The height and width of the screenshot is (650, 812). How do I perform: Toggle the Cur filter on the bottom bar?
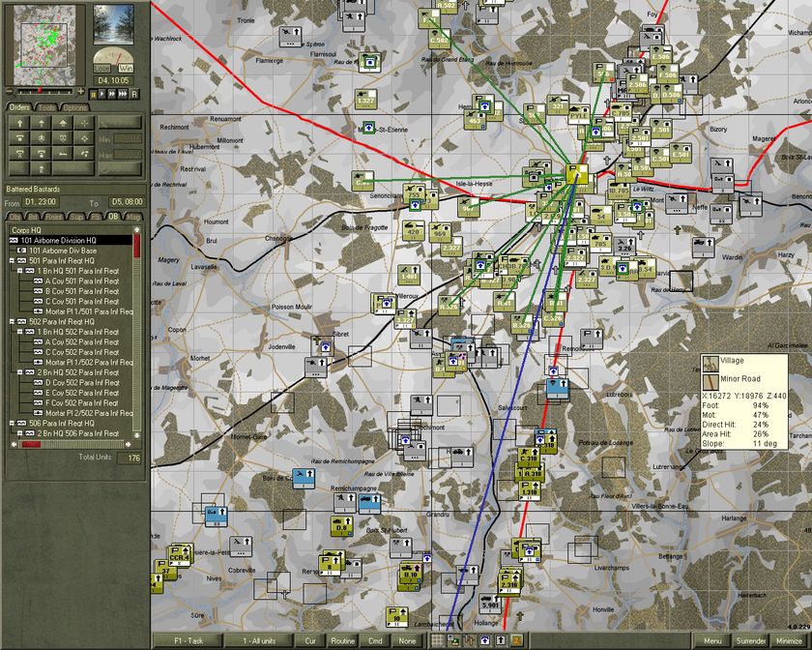click(x=309, y=639)
